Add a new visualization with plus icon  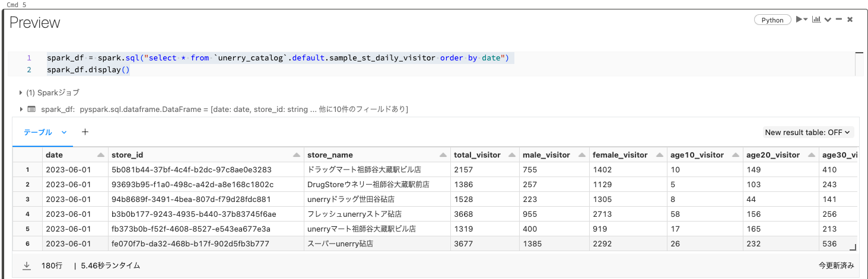point(85,132)
